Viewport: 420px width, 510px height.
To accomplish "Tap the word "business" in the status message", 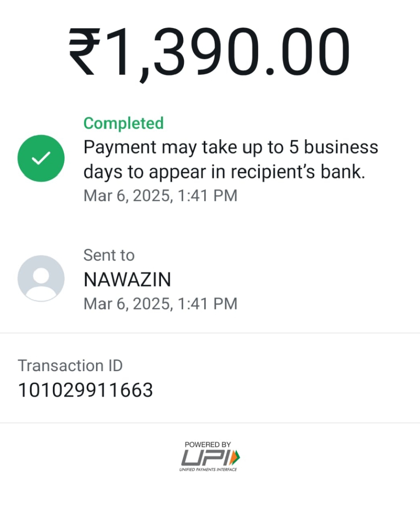I will pyautogui.click(x=341, y=147).
